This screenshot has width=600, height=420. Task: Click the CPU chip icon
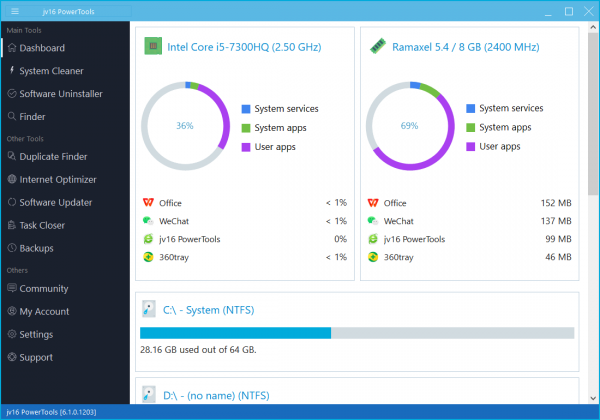153,46
